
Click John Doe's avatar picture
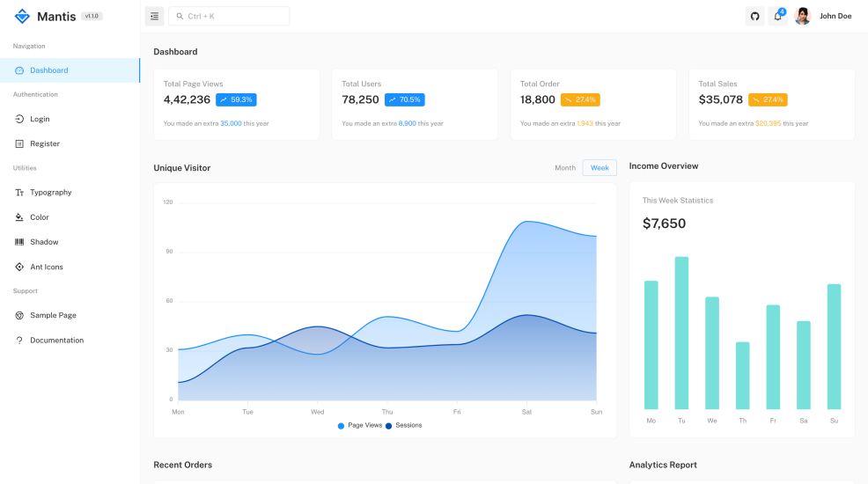(802, 16)
